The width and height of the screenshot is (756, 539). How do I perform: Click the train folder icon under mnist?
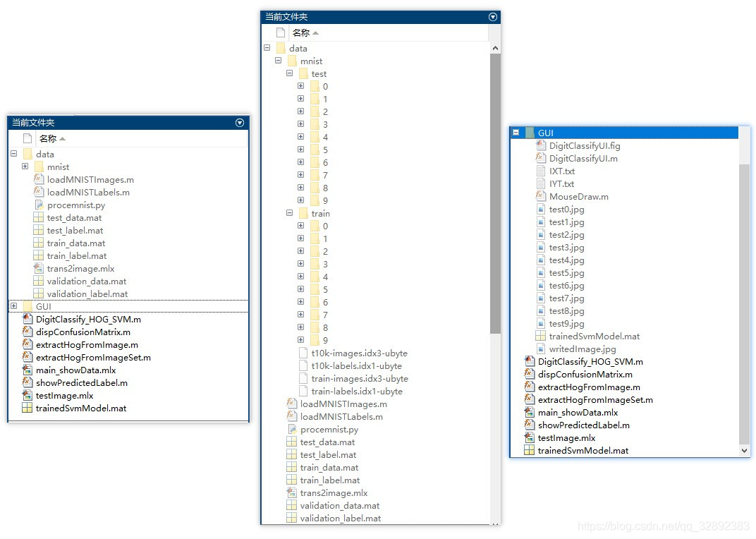click(x=303, y=213)
